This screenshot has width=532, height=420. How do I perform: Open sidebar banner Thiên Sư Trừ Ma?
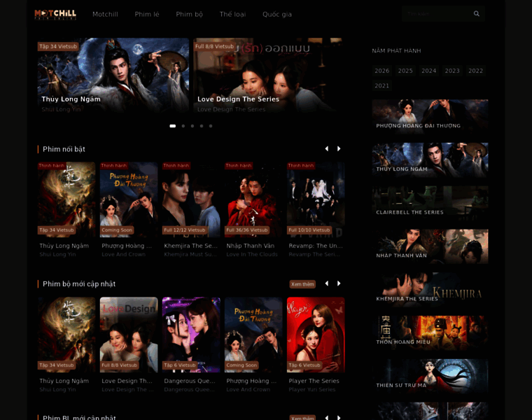[x=430, y=376]
